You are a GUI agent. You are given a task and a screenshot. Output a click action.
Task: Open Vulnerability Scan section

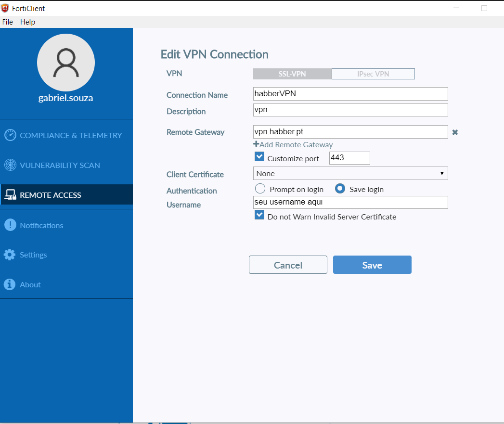[x=60, y=165]
